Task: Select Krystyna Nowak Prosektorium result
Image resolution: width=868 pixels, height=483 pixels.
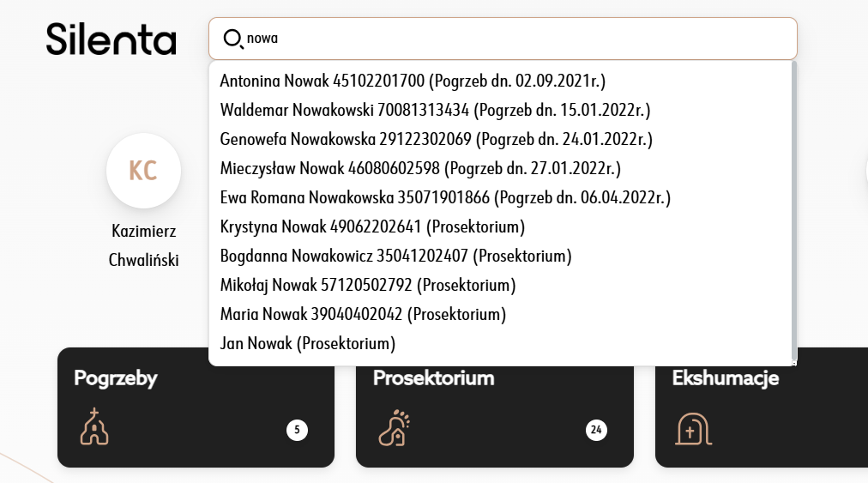Action: point(372,226)
